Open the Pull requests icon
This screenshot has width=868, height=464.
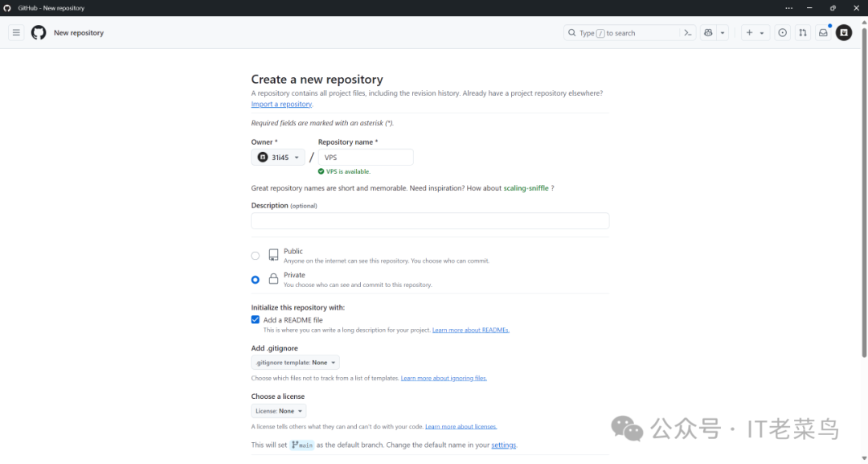pyautogui.click(x=803, y=33)
